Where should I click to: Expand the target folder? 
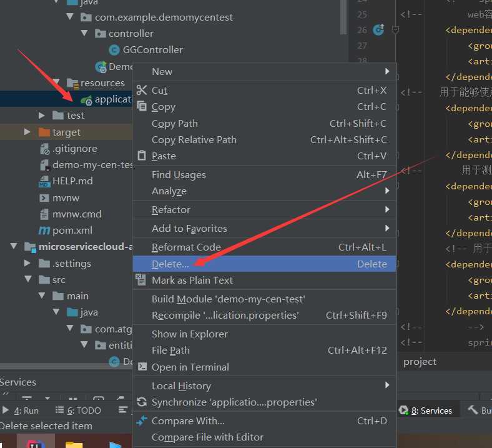click(x=27, y=132)
